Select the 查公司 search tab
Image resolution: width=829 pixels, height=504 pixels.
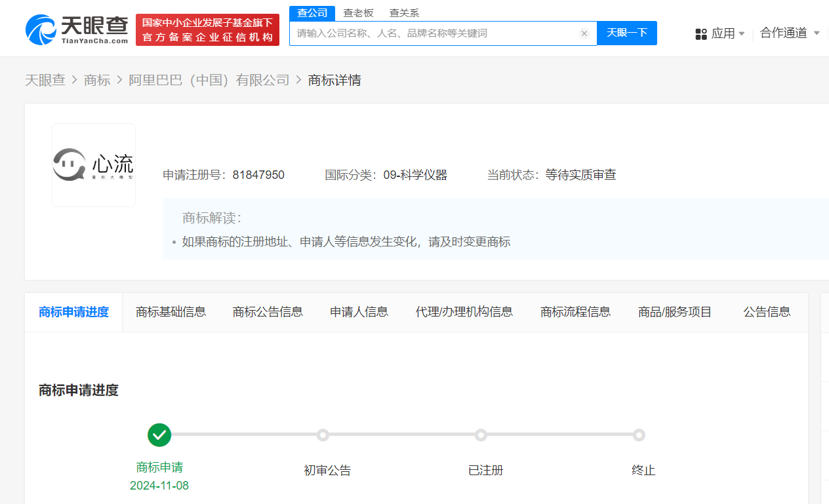click(312, 13)
